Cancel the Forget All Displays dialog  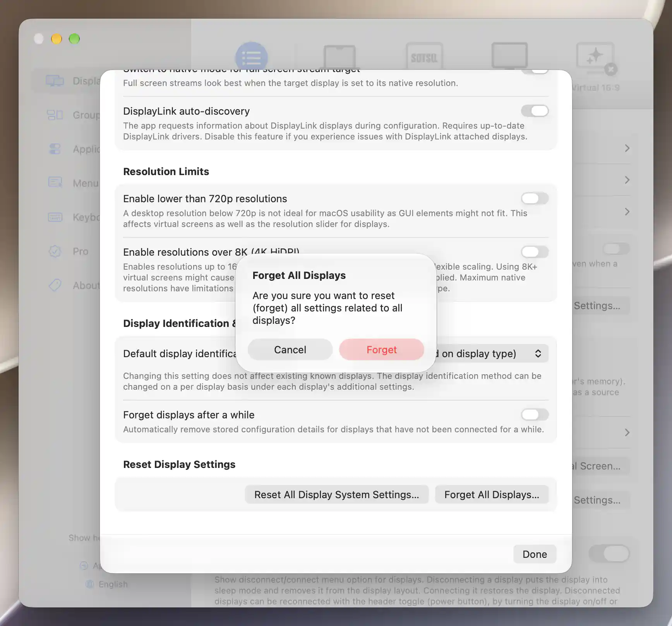click(290, 349)
